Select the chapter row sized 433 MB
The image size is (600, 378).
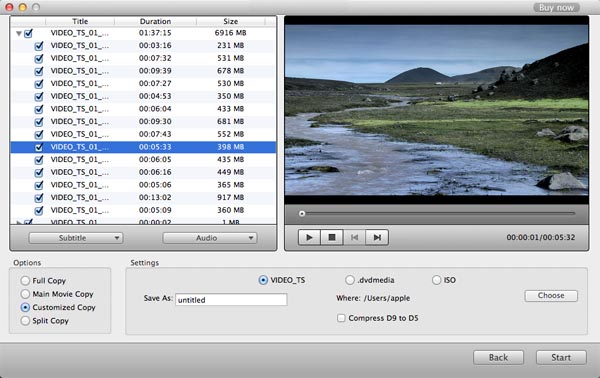point(143,109)
